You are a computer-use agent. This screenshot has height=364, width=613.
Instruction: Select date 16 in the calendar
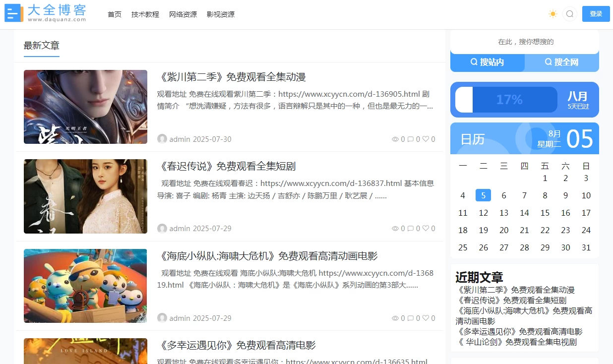click(x=565, y=212)
